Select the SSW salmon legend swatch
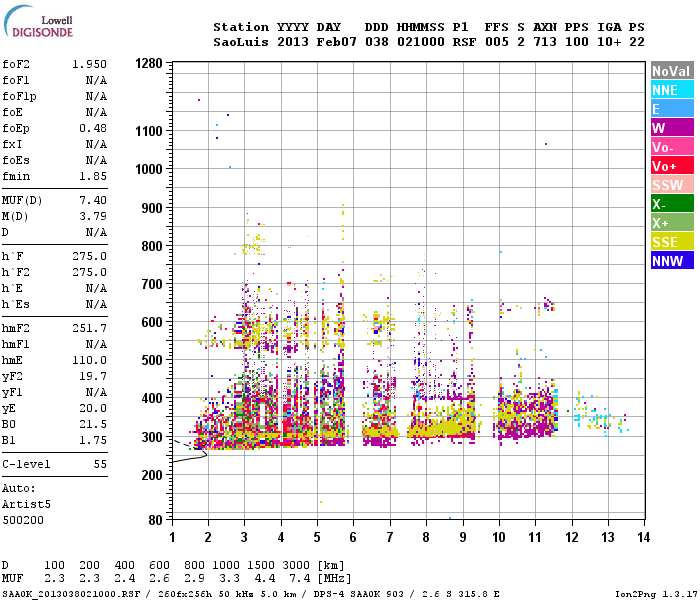 point(672,185)
